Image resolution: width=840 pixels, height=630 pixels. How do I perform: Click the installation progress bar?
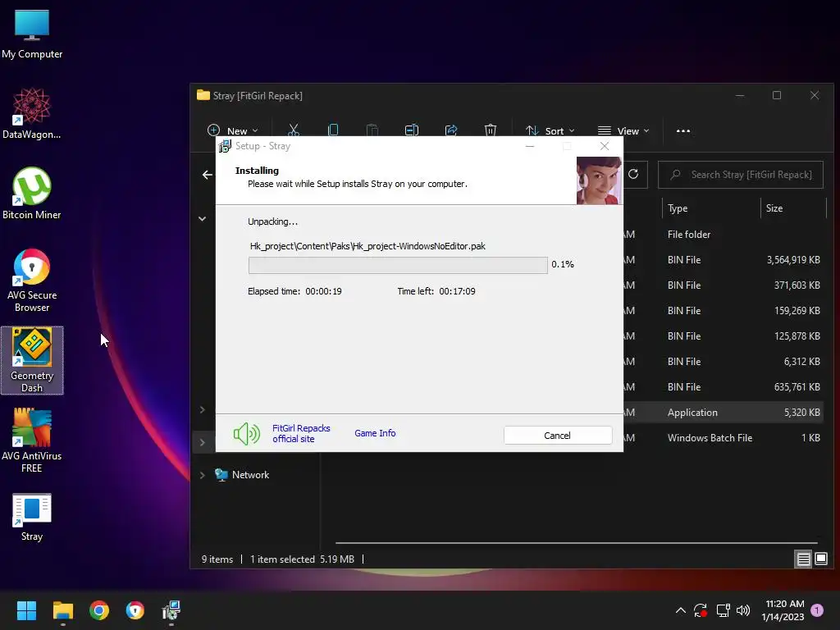pyautogui.click(x=398, y=265)
